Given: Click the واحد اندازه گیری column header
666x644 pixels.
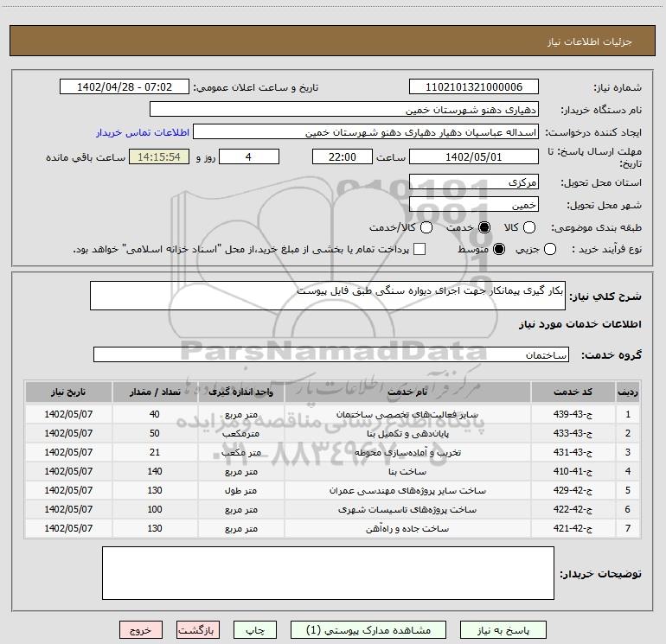Looking at the screenshot, I should click(x=240, y=392).
